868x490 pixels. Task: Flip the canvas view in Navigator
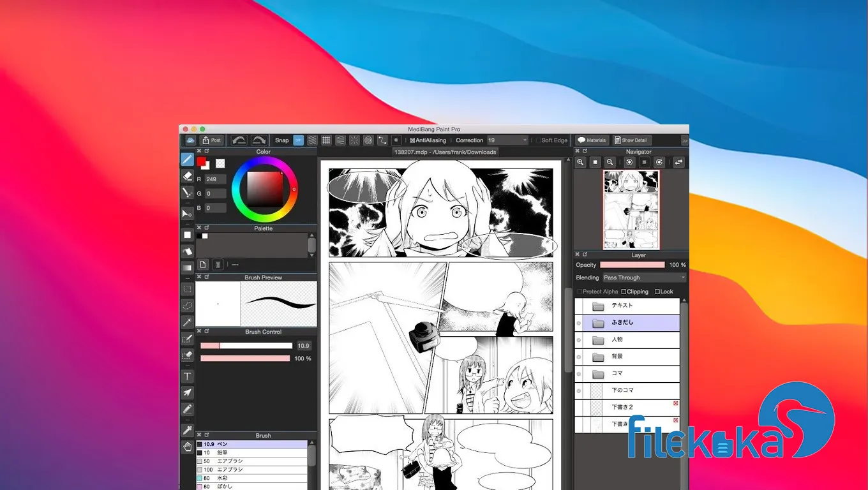click(678, 162)
